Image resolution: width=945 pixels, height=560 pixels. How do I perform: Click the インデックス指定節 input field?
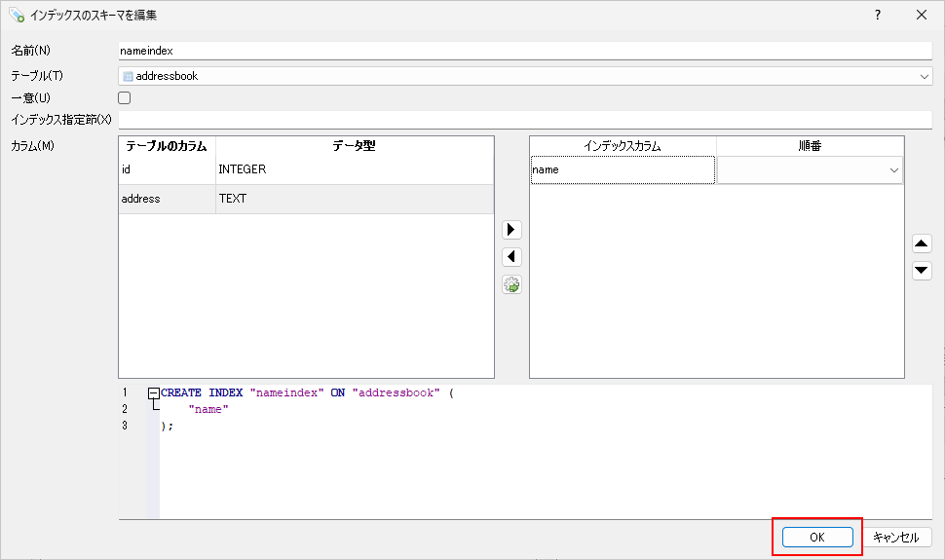524,120
